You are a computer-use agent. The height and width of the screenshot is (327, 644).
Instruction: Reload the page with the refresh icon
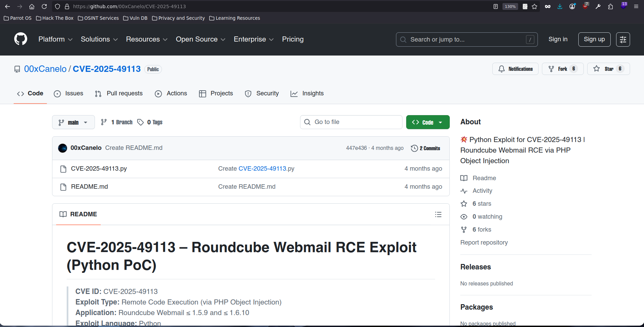click(44, 6)
